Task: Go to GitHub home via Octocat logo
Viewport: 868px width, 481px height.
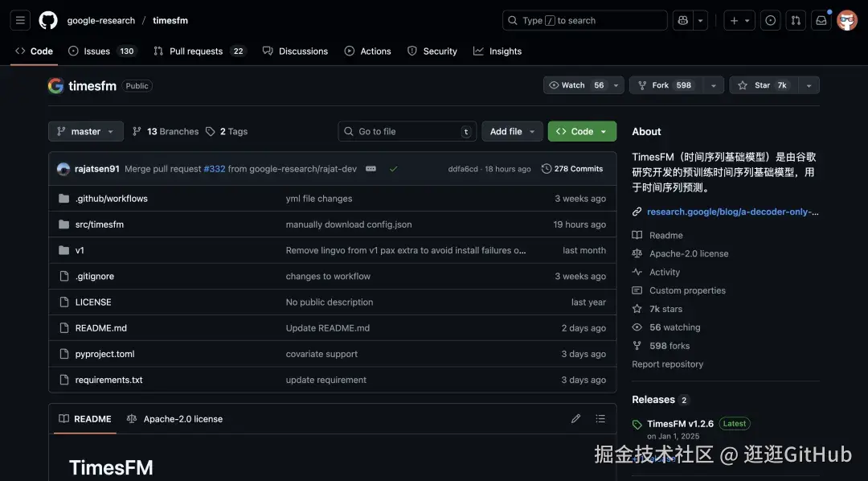Action: [48, 20]
